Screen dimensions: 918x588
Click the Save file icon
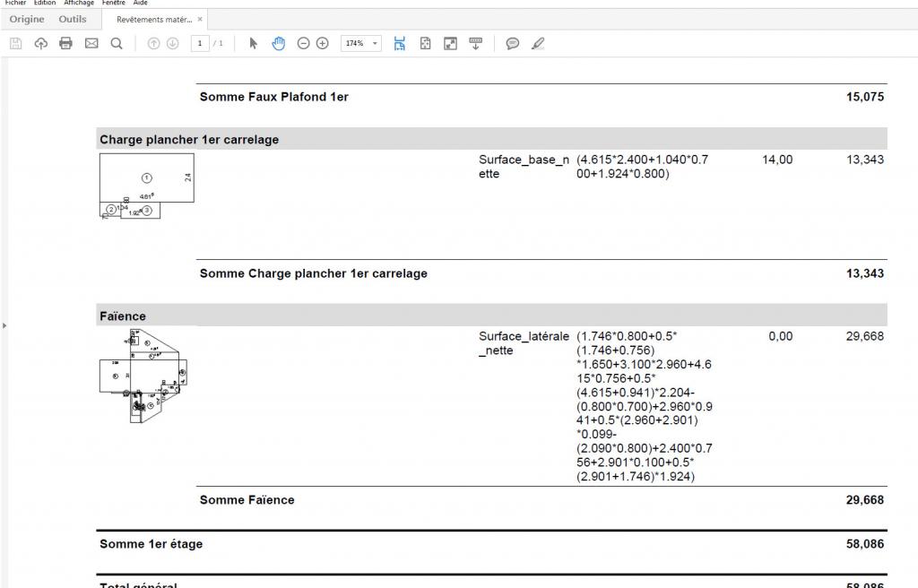[x=16, y=43]
